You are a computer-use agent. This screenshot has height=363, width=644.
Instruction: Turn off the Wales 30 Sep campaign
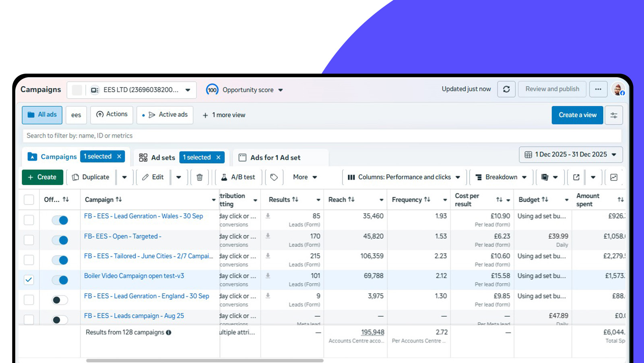tap(60, 220)
